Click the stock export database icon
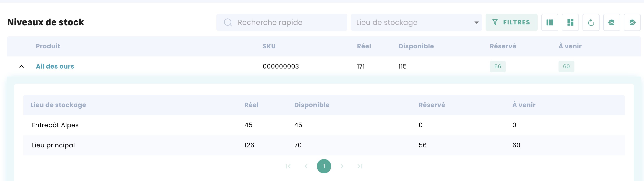Image resolution: width=644 pixels, height=181 pixels. (x=632, y=22)
